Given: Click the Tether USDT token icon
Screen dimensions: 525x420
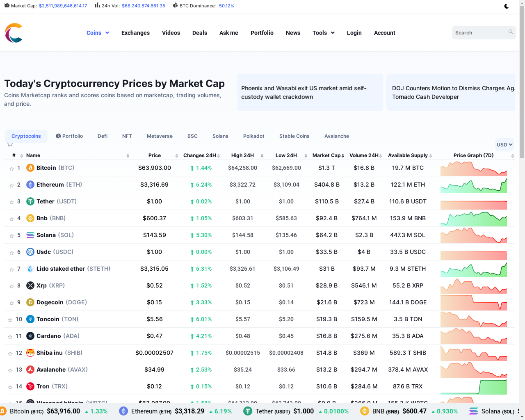Looking at the screenshot, I should (x=30, y=201).
